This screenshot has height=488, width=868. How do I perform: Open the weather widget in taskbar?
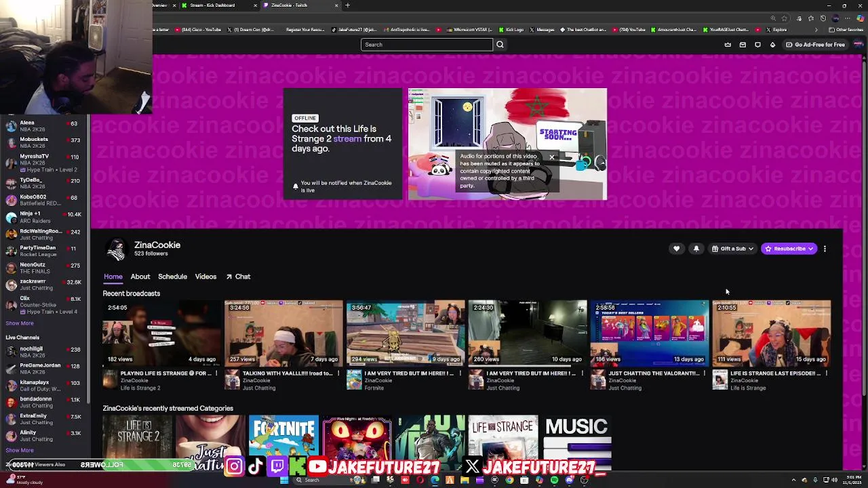[x=24, y=480]
